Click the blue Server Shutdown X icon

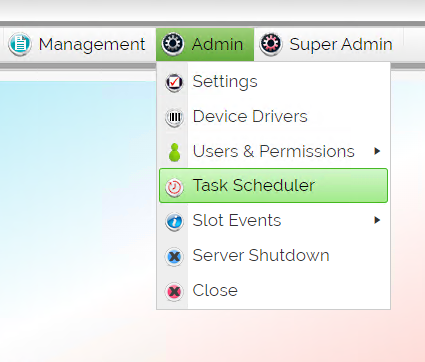[x=174, y=257]
